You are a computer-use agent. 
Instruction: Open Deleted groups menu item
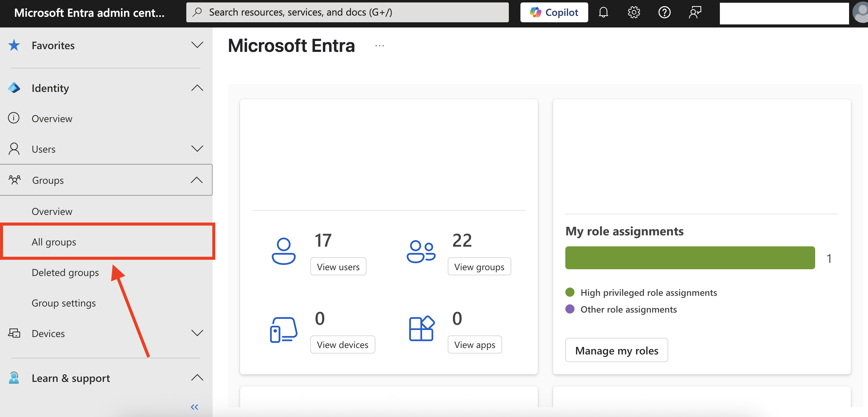(65, 272)
